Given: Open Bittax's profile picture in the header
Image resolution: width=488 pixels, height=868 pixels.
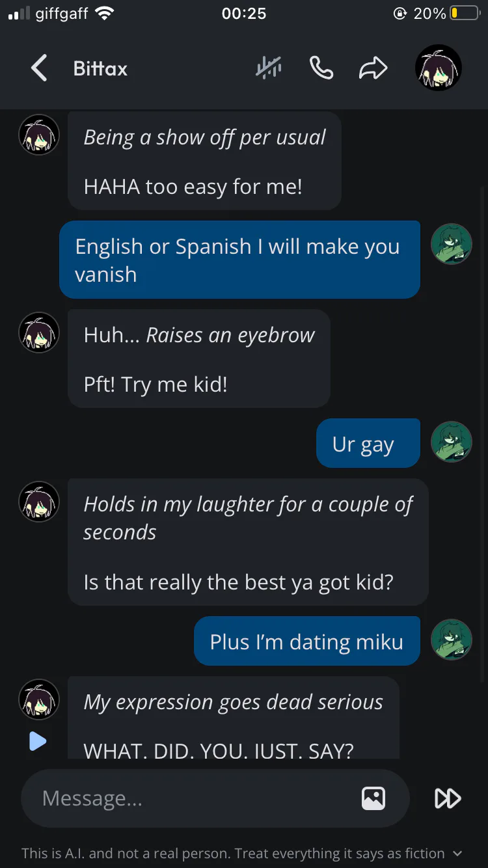Looking at the screenshot, I should coord(439,68).
